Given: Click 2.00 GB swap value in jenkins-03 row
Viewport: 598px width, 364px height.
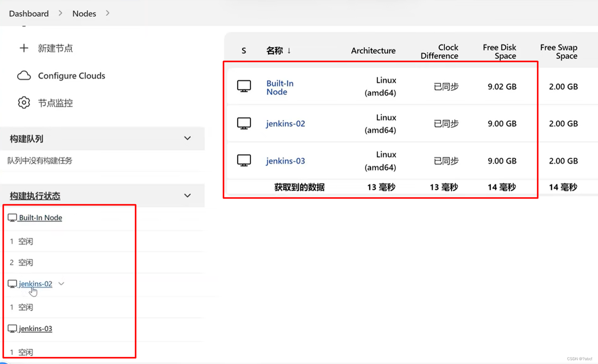Looking at the screenshot, I should [563, 161].
